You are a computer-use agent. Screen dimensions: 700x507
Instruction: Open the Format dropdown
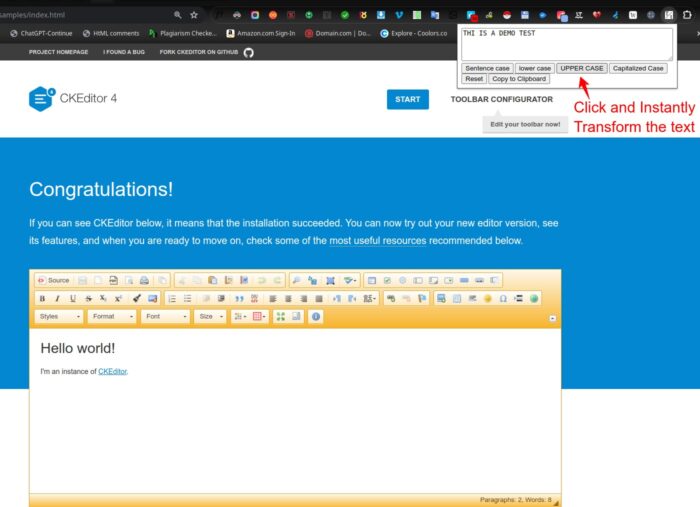(112, 316)
